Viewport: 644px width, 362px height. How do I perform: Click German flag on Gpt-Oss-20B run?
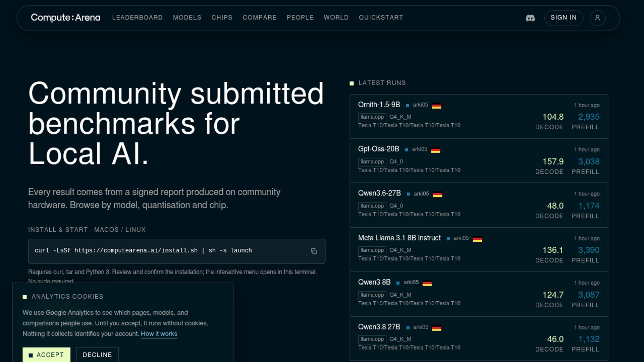[435, 150]
